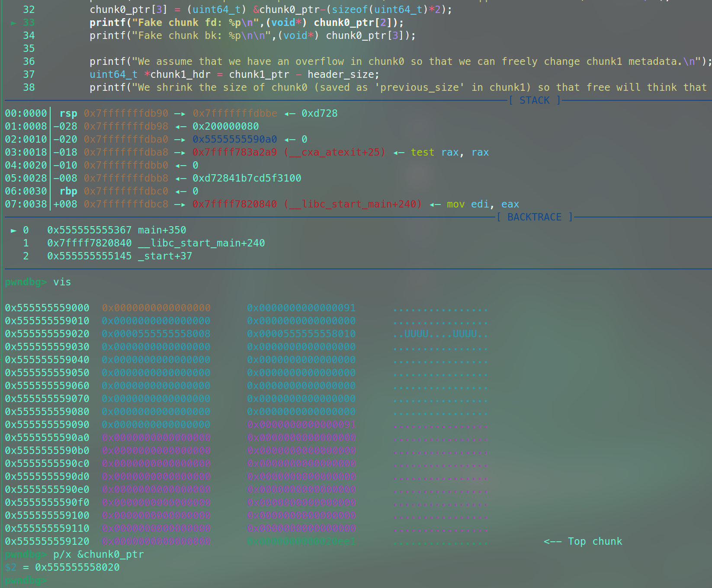Click stack canary value 0xd72841b7cd5f3100
Viewport: 712px width, 588px height.
(x=247, y=178)
